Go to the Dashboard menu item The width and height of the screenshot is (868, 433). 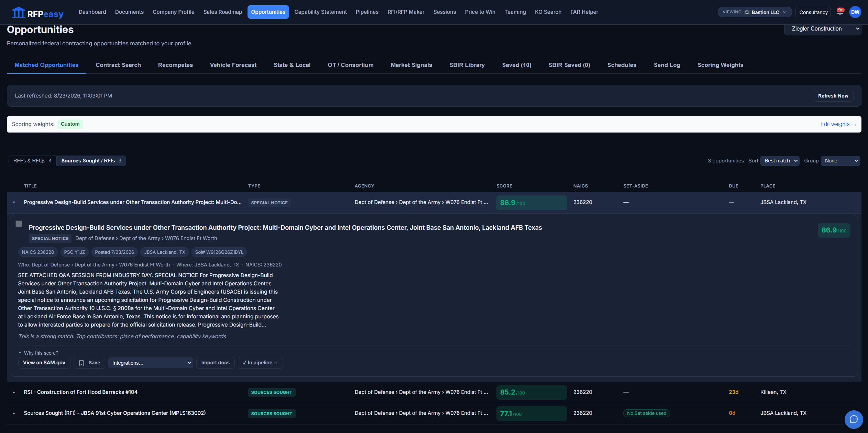click(92, 12)
